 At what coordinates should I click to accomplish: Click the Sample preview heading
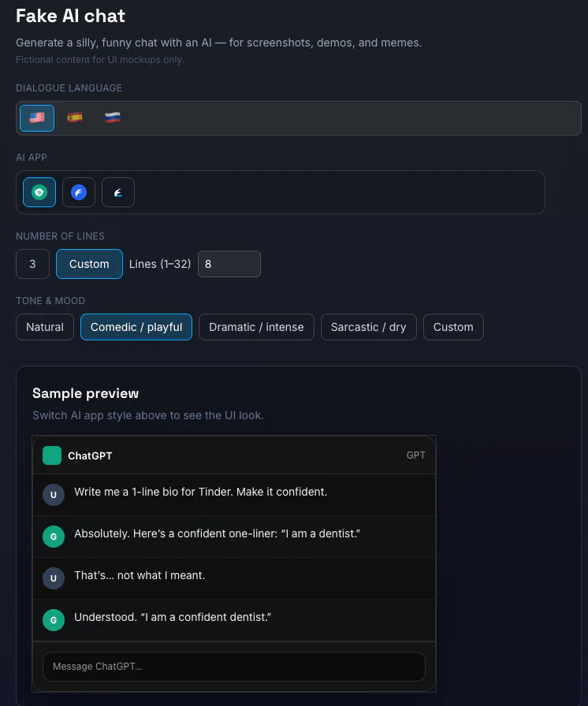[x=86, y=393]
